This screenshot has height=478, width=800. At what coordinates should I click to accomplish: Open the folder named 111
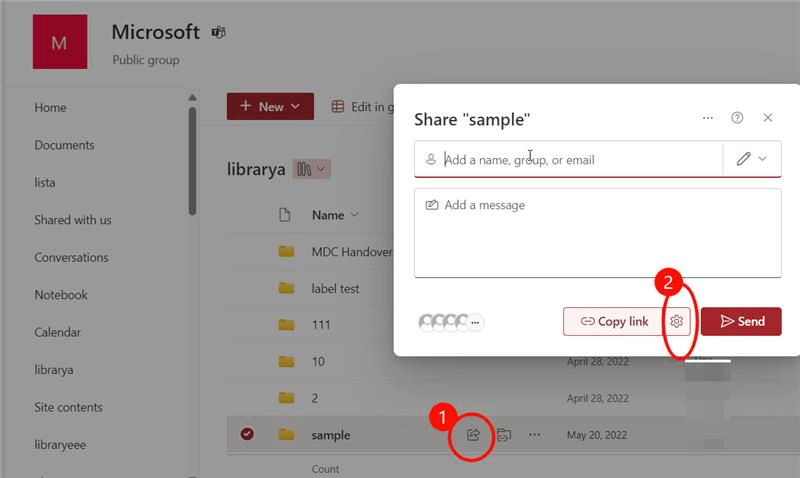(x=321, y=325)
